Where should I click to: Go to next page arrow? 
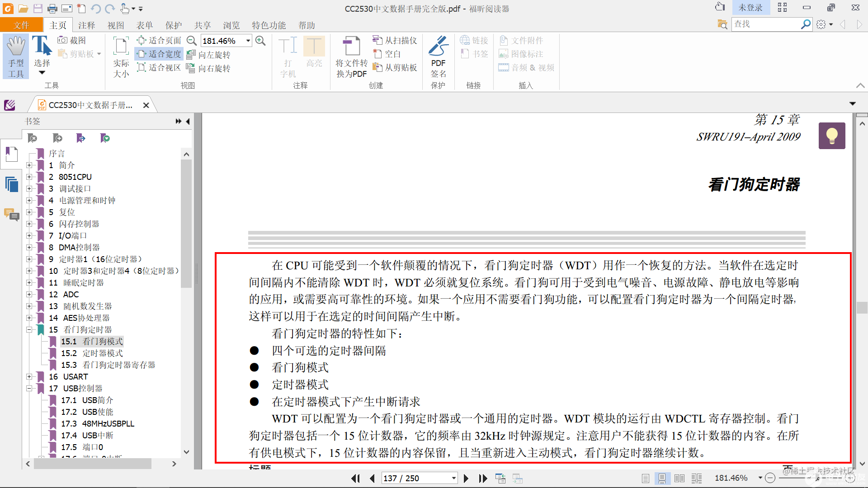coord(466,478)
